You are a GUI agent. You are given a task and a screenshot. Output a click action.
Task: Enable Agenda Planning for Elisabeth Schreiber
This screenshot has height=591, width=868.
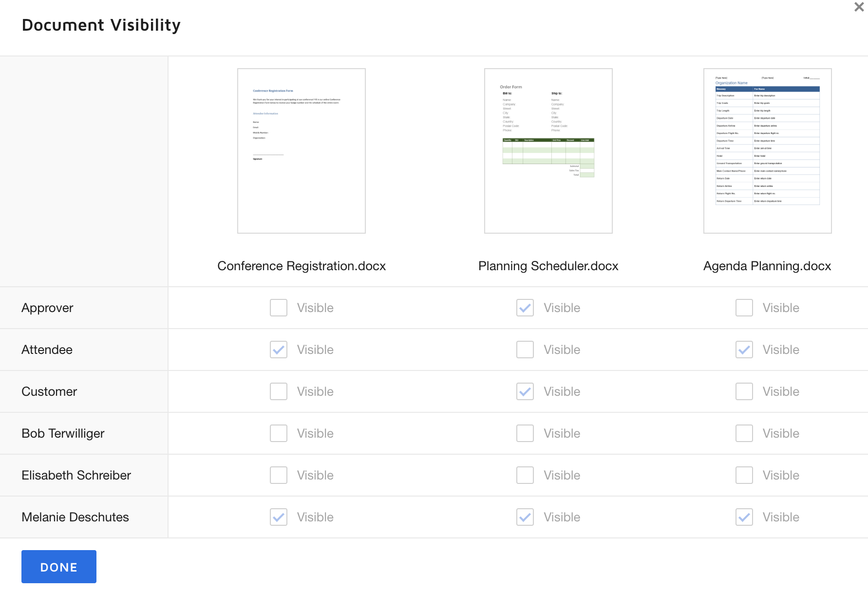pos(744,475)
